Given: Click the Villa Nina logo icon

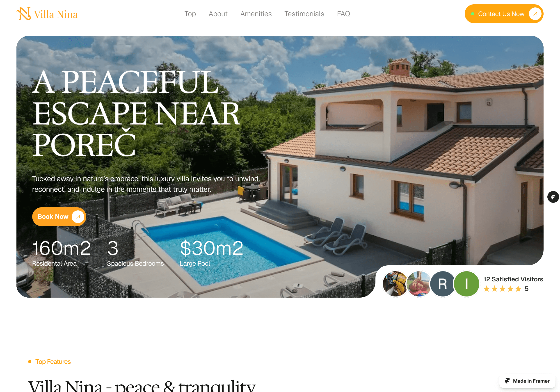Looking at the screenshot, I should pyautogui.click(x=24, y=14).
